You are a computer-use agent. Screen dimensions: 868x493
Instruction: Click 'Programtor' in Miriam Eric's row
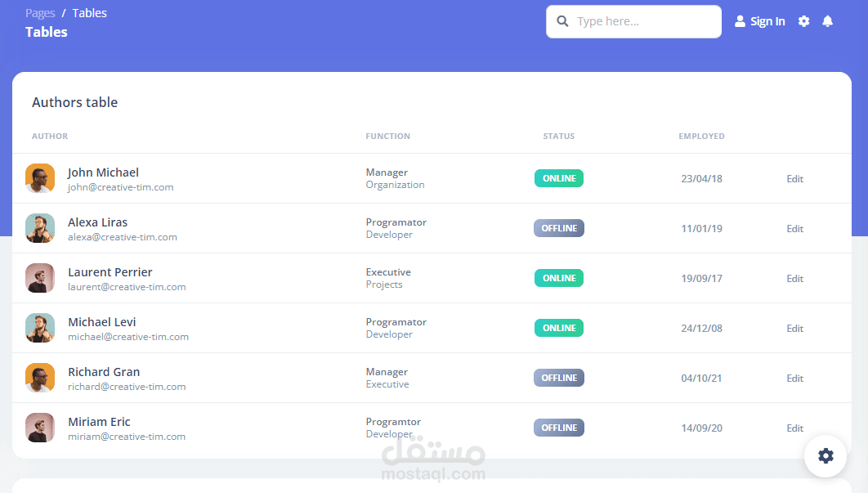[393, 422]
